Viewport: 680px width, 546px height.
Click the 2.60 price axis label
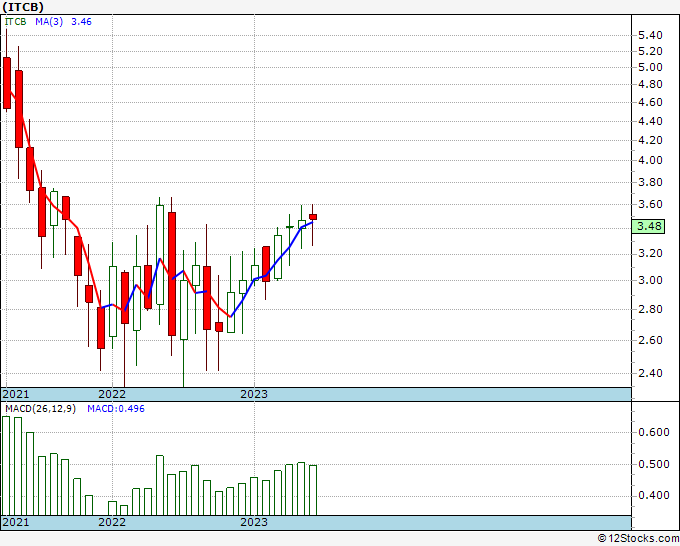650,340
